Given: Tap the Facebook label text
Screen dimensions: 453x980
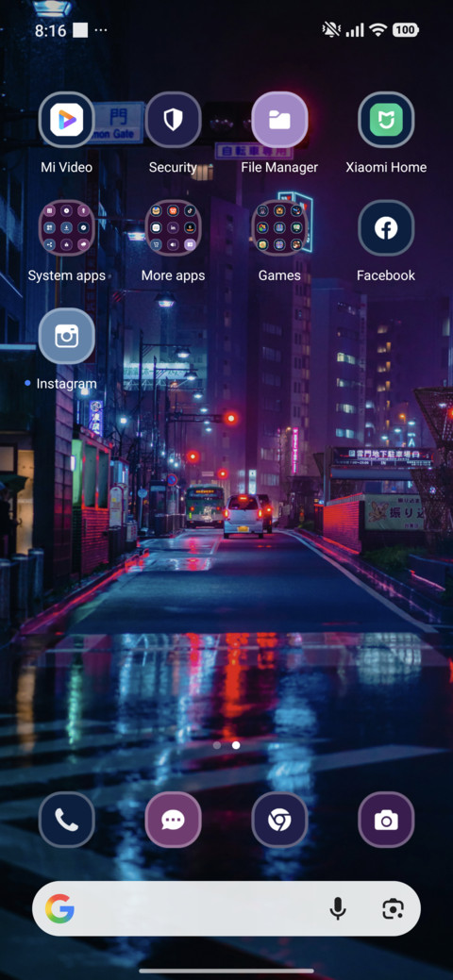Looking at the screenshot, I should coord(386,275).
